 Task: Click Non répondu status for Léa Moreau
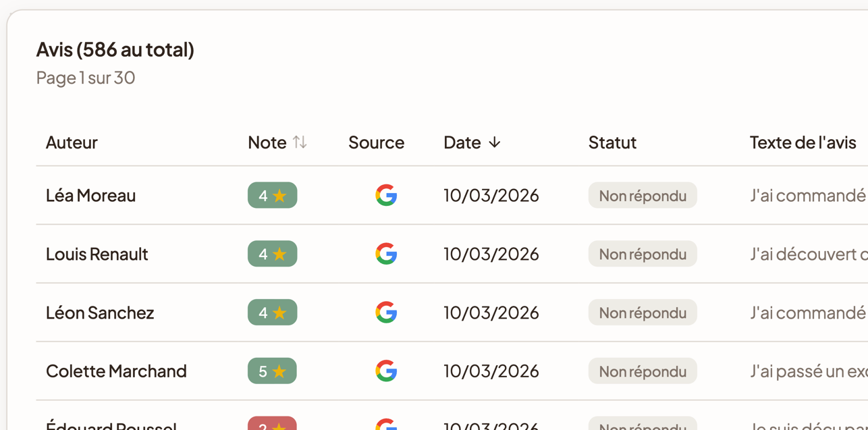coord(642,196)
